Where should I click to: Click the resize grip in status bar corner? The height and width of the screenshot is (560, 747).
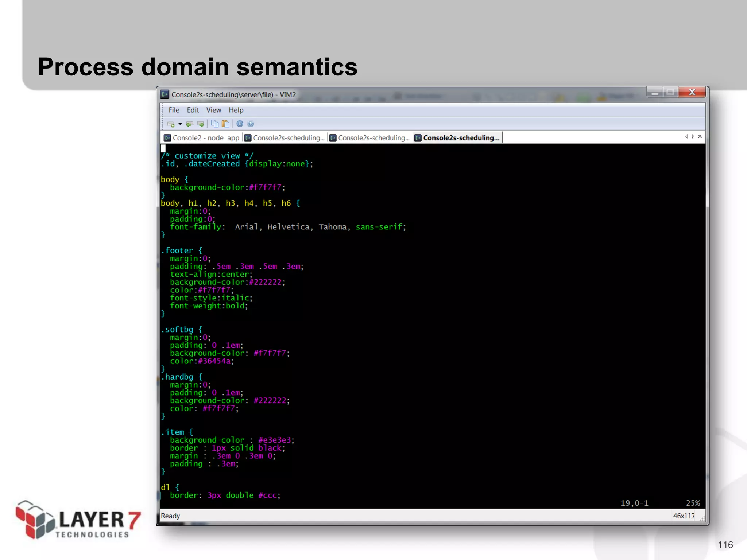(702, 518)
